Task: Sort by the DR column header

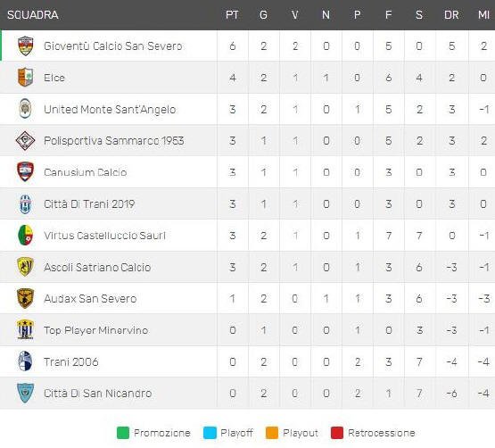Action: click(451, 15)
